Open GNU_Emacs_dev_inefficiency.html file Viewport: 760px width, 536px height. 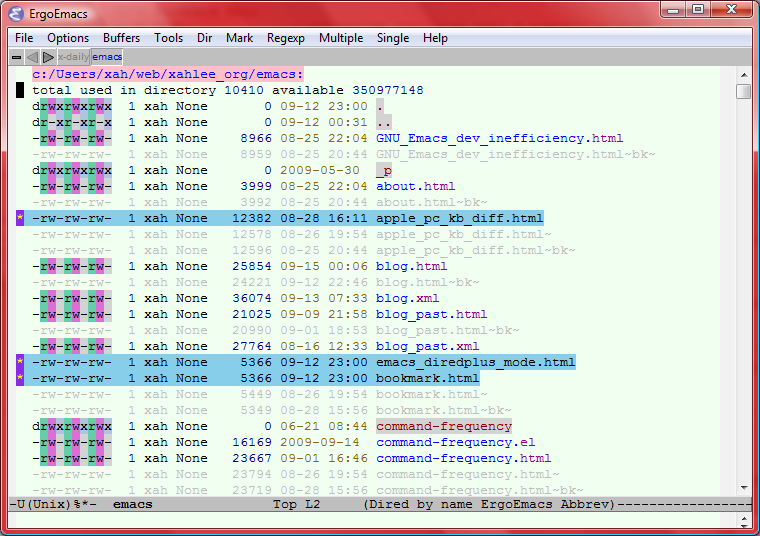(499, 138)
